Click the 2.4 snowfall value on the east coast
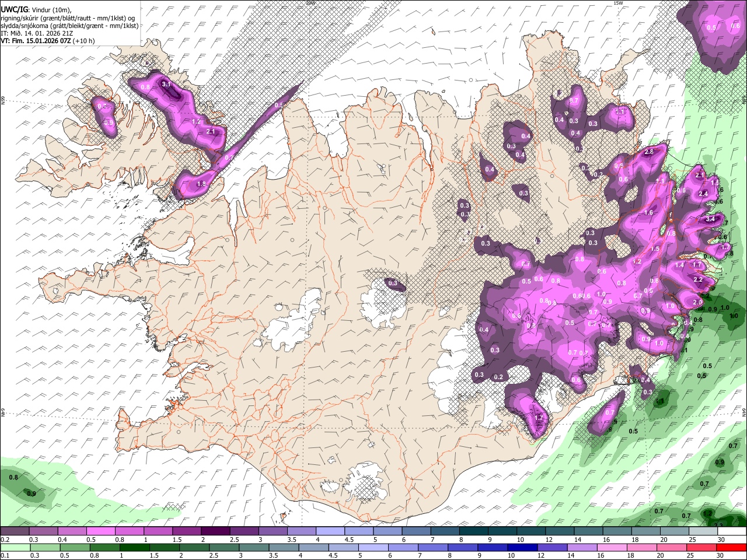The height and width of the screenshot is (560, 747). [x=703, y=194]
